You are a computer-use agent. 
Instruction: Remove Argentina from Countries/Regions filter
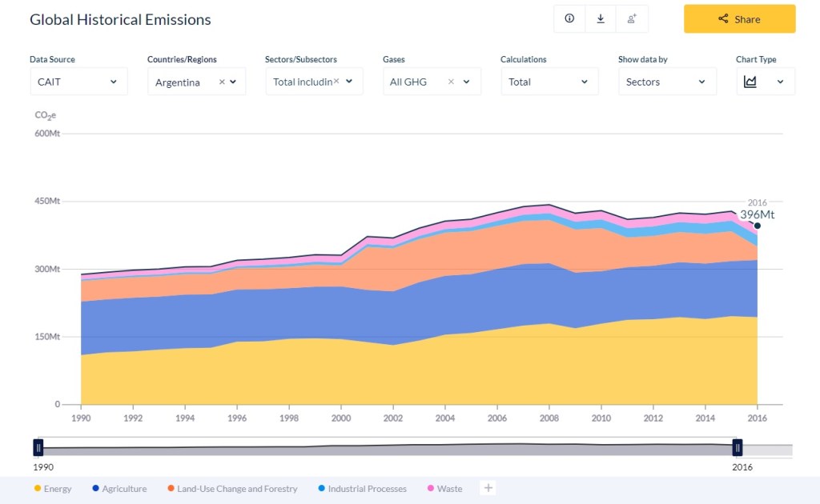(x=222, y=82)
